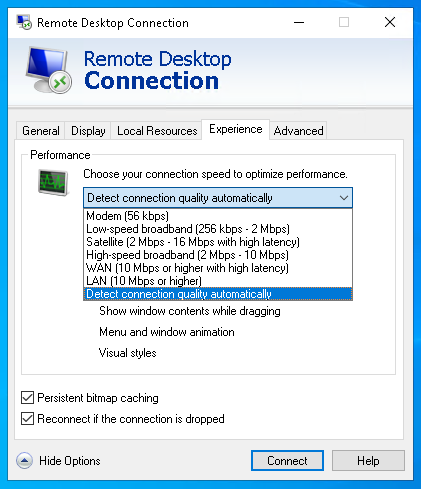
Task: Click the Performance monitor graph icon
Action: coord(53,182)
